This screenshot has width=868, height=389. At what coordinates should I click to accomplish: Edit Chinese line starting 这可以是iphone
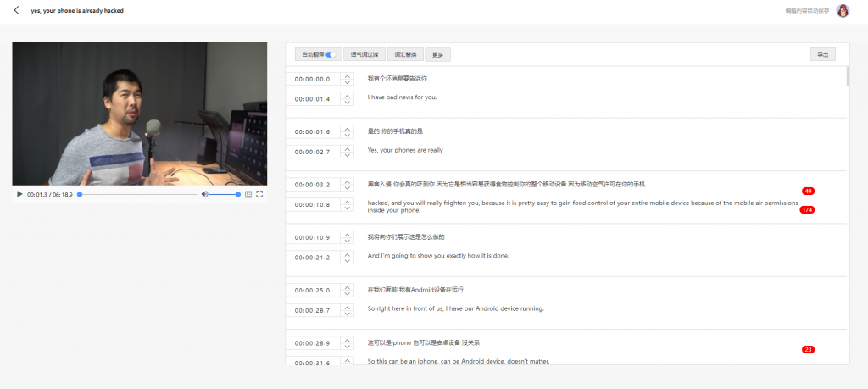click(x=424, y=343)
